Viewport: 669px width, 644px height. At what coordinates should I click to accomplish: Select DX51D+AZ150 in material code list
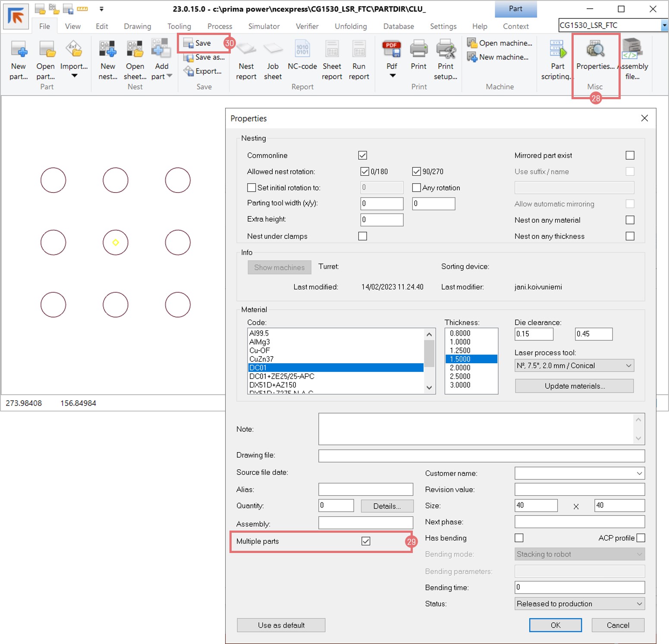[273, 385]
